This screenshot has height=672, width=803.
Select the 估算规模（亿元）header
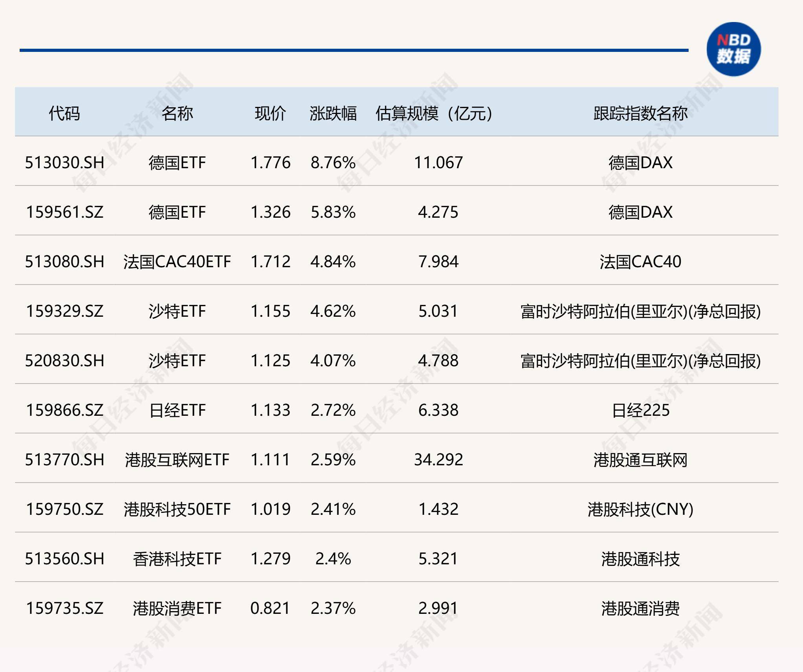(434, 113)
